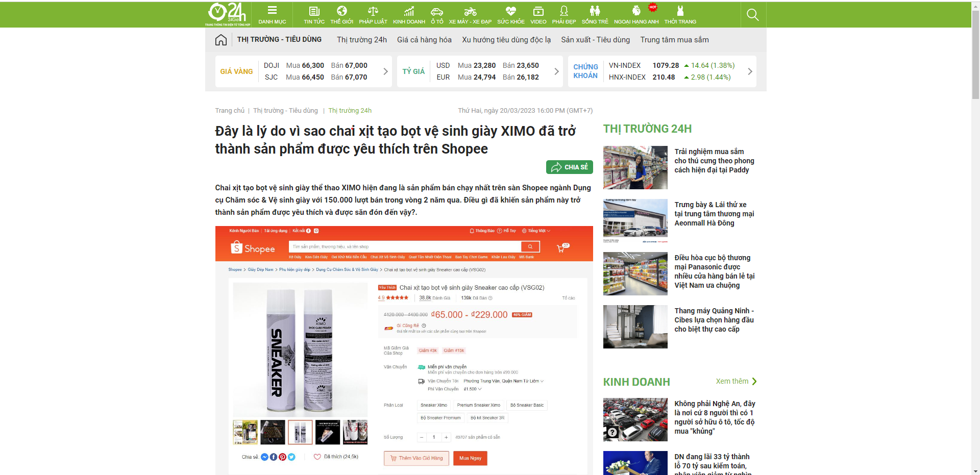Open the Sản xuất - Tiêu dùng tab
The height and width of the screenshot is (475, 980).
click(x=596, y=40)
